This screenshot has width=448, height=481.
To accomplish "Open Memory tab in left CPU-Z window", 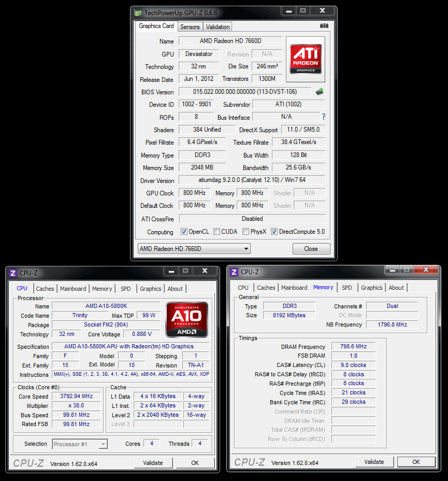I will [102, 289].
